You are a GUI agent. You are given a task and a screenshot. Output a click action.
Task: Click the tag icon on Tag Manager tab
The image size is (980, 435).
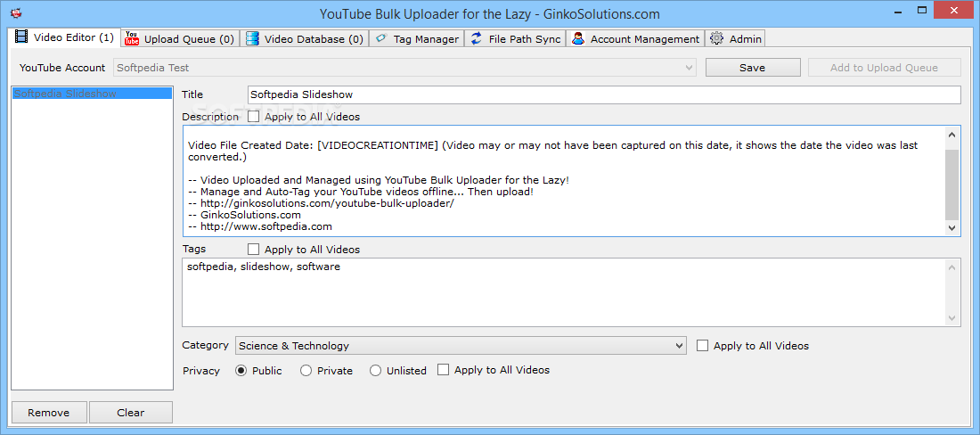381,38
